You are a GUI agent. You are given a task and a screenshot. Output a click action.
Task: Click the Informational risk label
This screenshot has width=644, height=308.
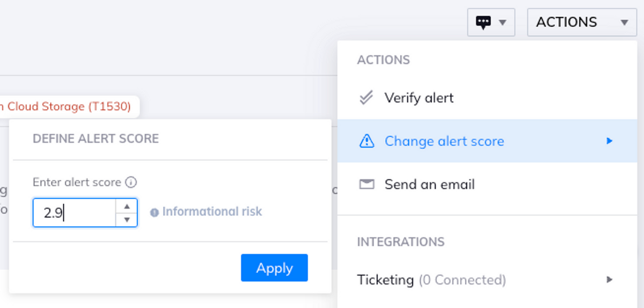212,212
